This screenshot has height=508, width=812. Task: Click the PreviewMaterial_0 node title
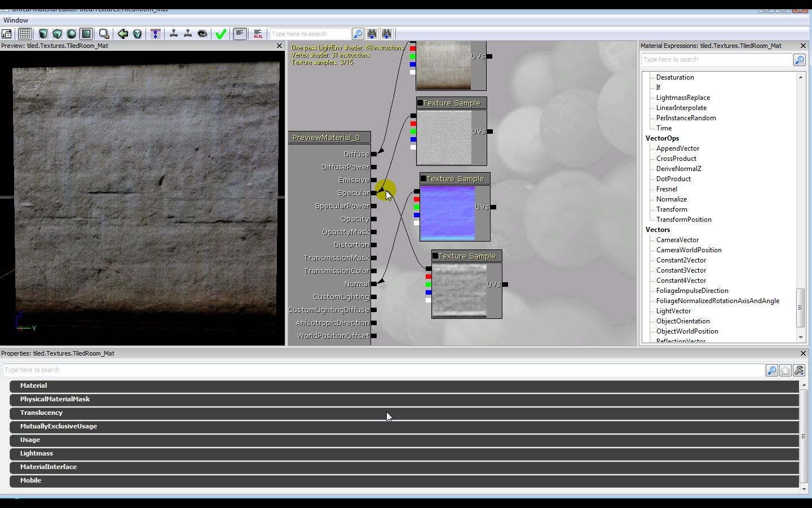(x=329, y=138)
